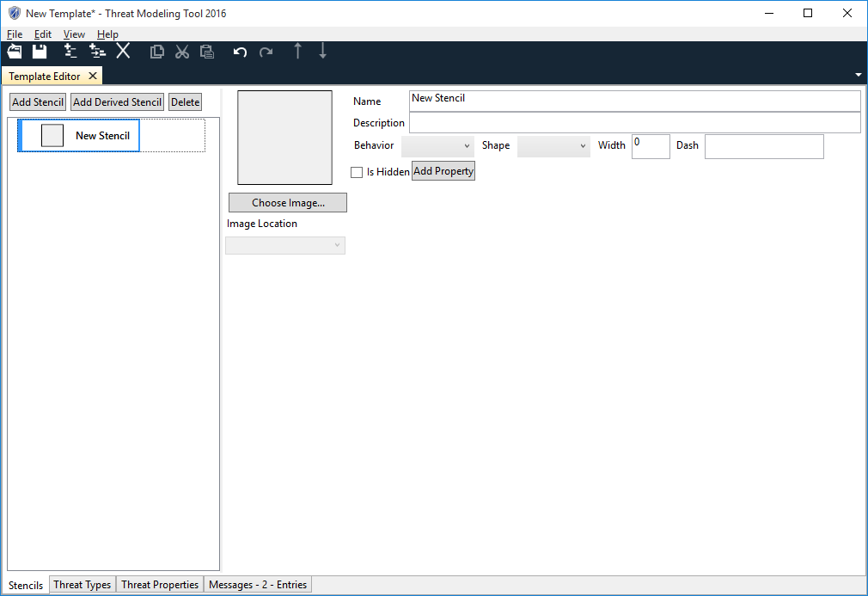Click the Add Derived Stencil button
The height and width of the screenshot is (596, 868).
tap(118, 102)
